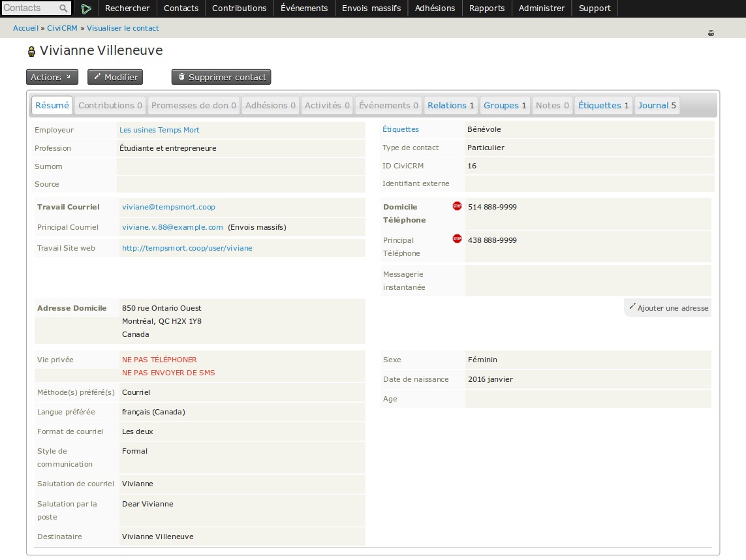Click the print icon at top right

click(x=711, y=33)
